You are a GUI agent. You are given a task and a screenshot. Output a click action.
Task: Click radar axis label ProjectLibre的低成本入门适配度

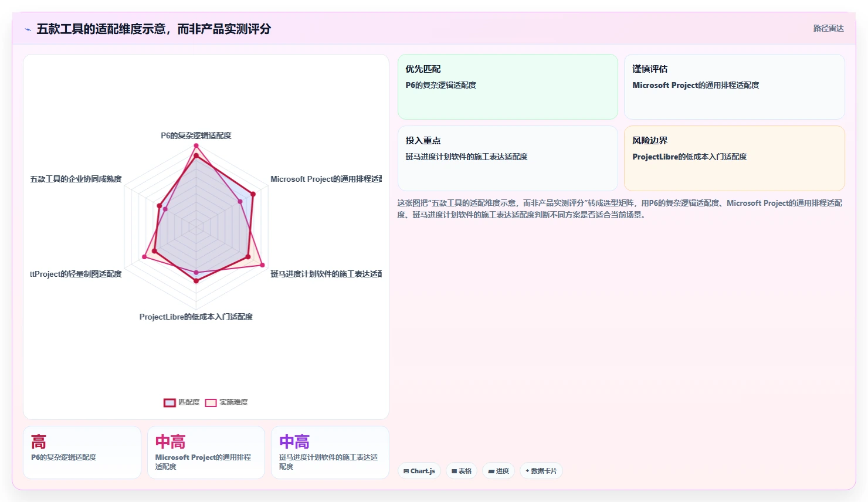pyautogui.click(x=196, y=317)
